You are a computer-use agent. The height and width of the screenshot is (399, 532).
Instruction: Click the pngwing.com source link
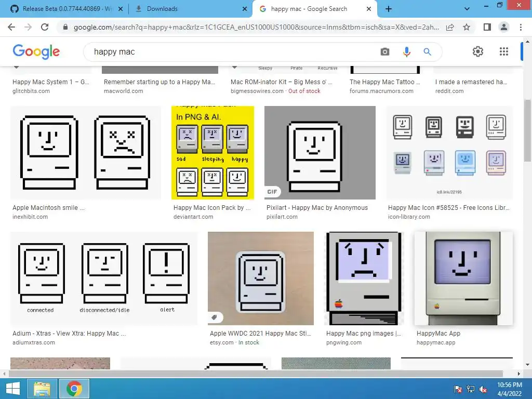(344, 343)
